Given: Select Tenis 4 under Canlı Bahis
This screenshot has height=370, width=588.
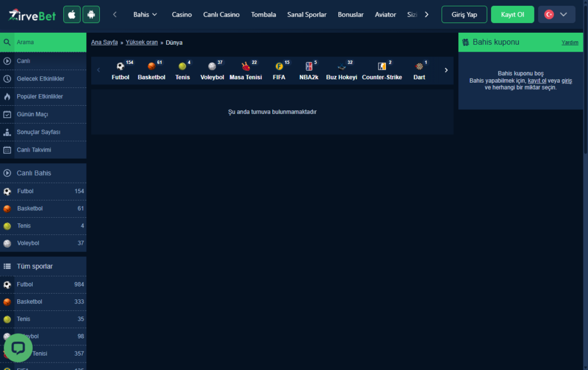Looking at the screenshot, I should click(x=43, y=226).
